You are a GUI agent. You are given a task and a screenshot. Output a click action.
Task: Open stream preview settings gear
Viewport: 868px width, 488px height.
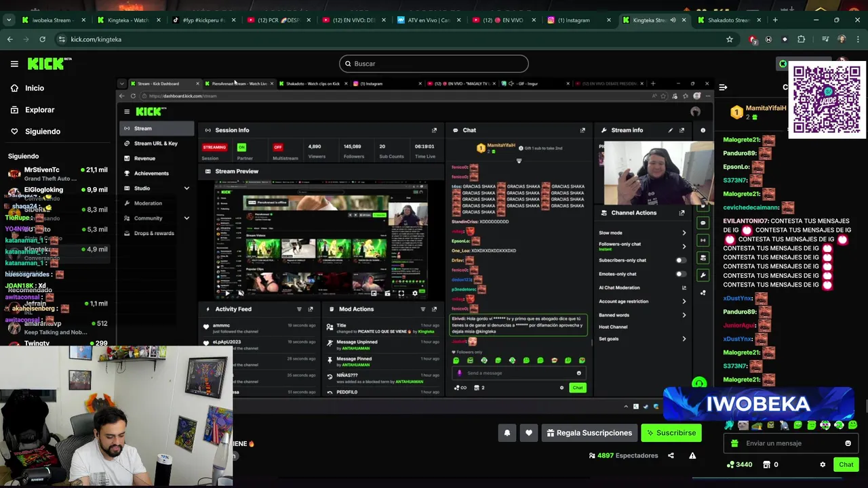tap(414, 293)
